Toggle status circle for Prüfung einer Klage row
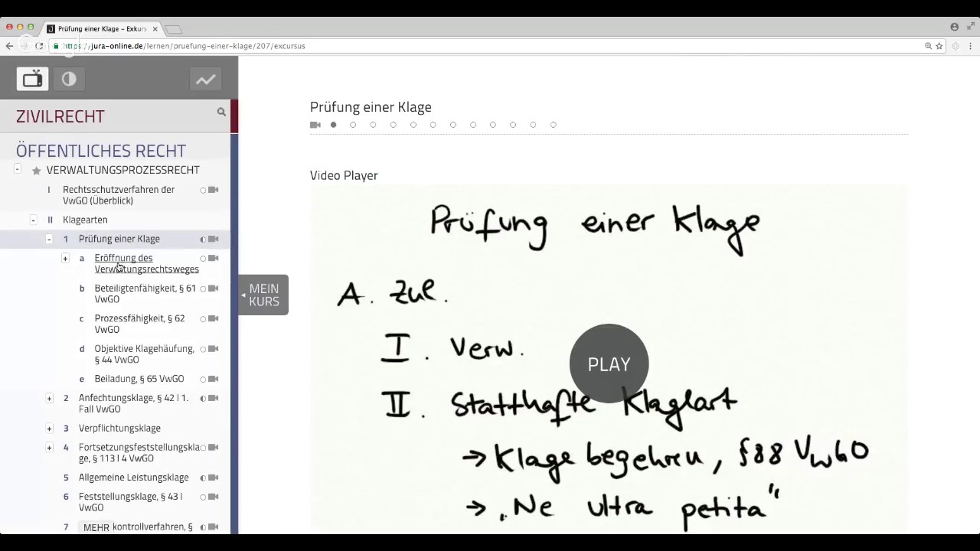The image size is (980, 551). (x=203, y=239)
